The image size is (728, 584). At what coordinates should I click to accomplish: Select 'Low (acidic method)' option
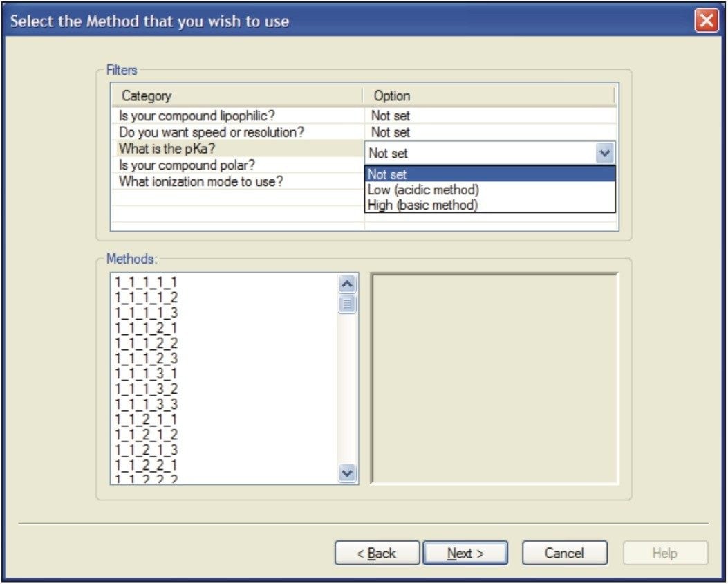[x=423, y=190]
